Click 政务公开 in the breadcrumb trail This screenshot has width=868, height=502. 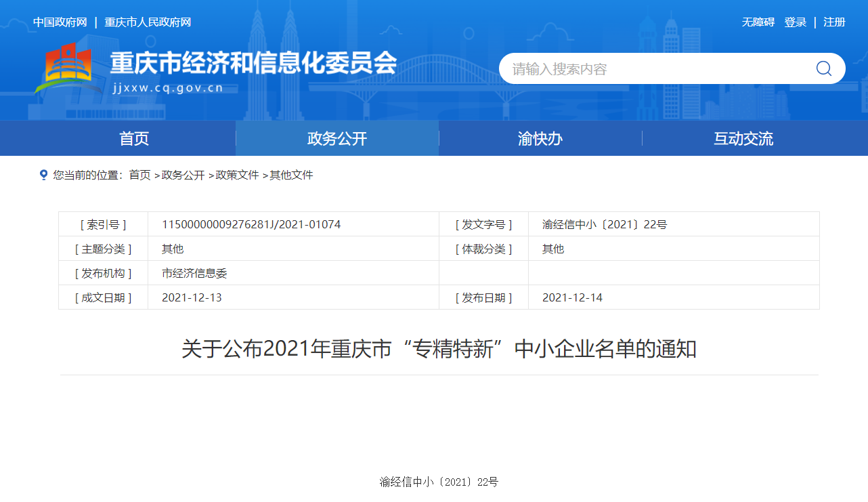point(183,175)
